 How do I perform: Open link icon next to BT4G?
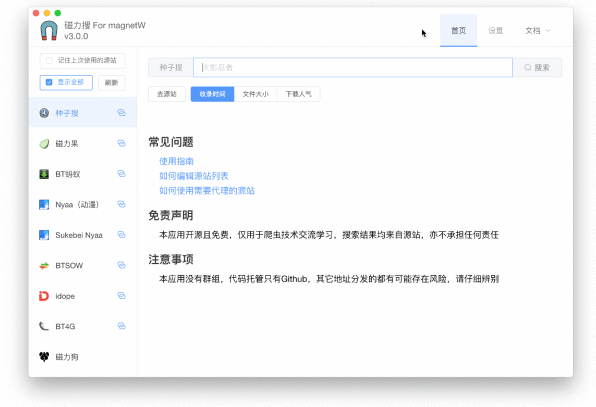(x=121, y=326)
